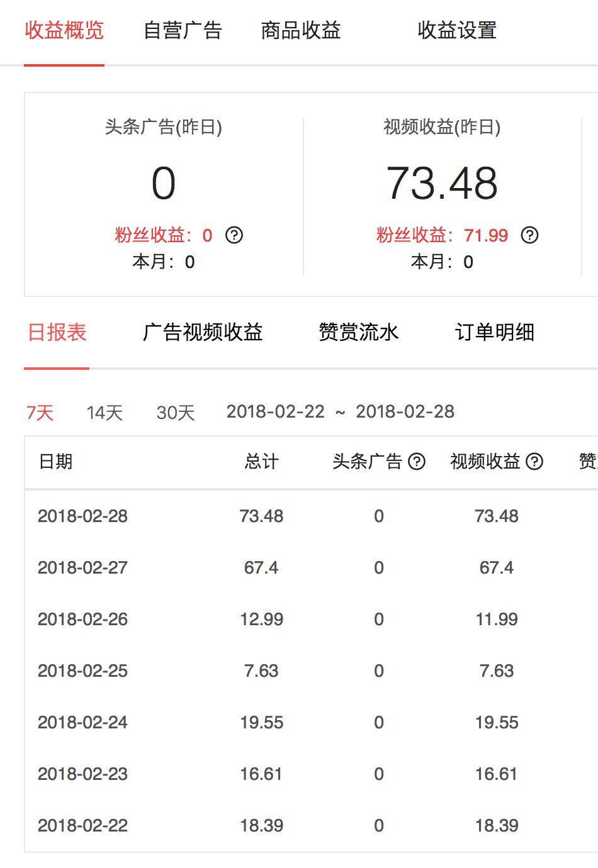Click 粉丝收益: 0 text
The height and width of the screenshot is (868, 598).
pos(164,235)
